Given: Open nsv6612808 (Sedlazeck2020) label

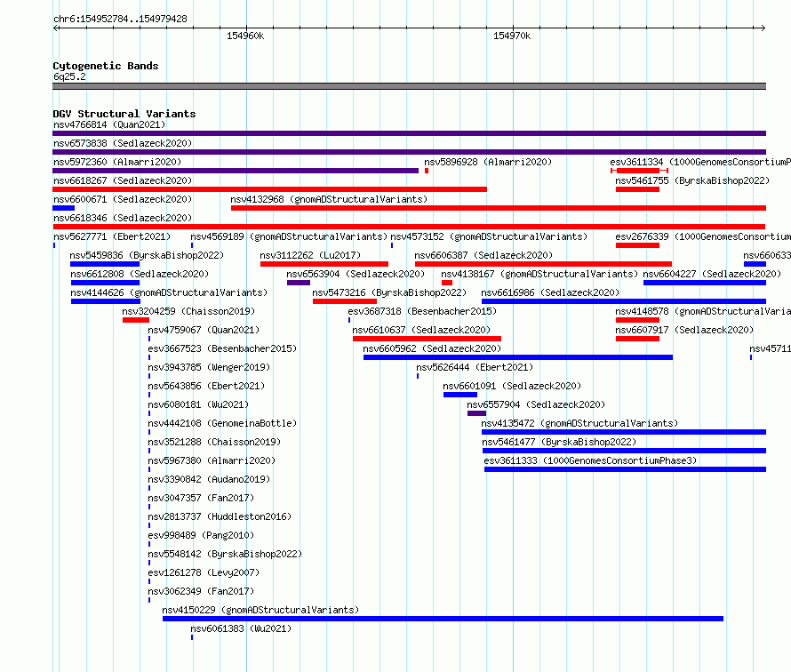Looking at the screenshot, I should tap(140, 274).
